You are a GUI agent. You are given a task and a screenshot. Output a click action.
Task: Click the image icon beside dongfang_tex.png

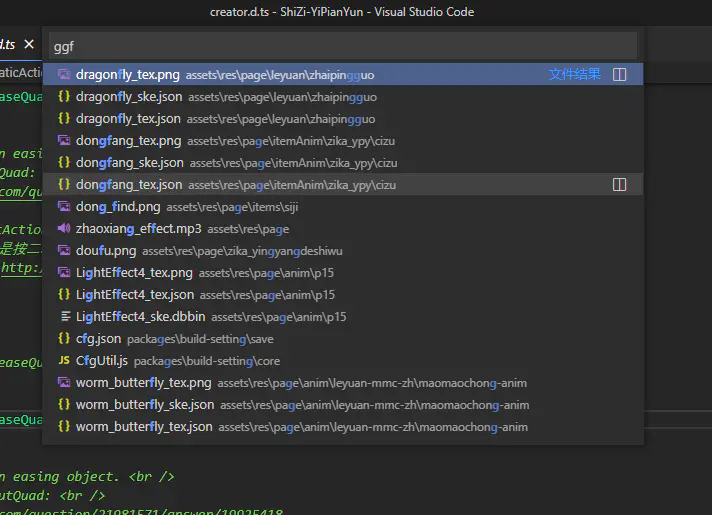(64, 141)
